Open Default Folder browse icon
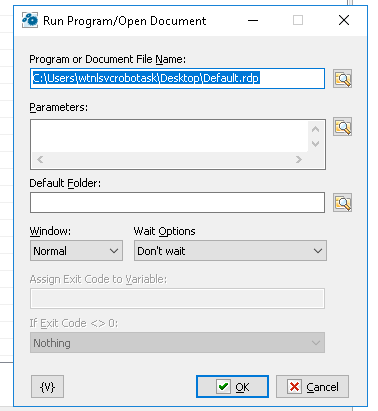The height and width of the screenshot is (411, 378). tap(342, 203)
